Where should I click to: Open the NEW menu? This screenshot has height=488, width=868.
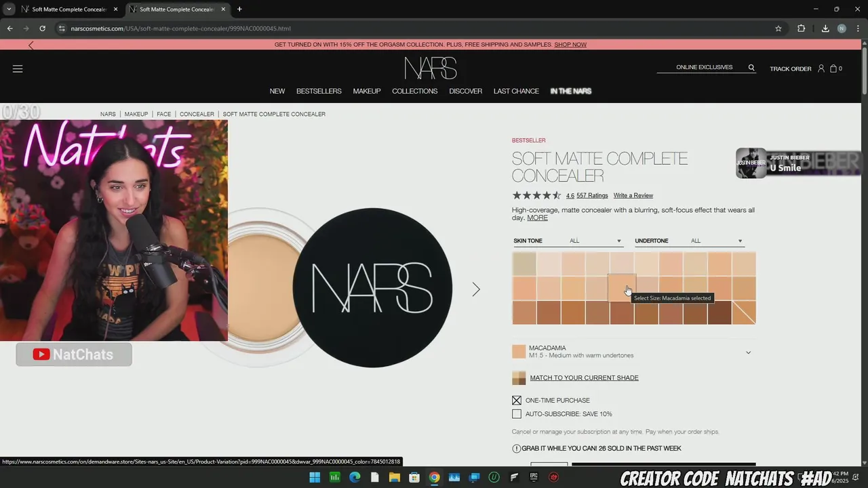277,91
